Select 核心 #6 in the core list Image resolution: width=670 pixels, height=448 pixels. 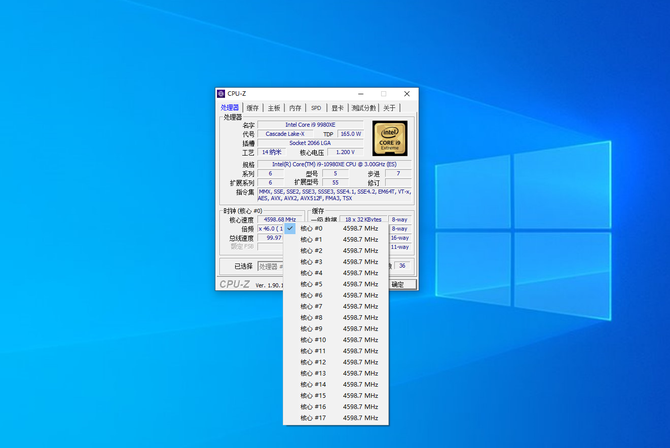point(336,295)
